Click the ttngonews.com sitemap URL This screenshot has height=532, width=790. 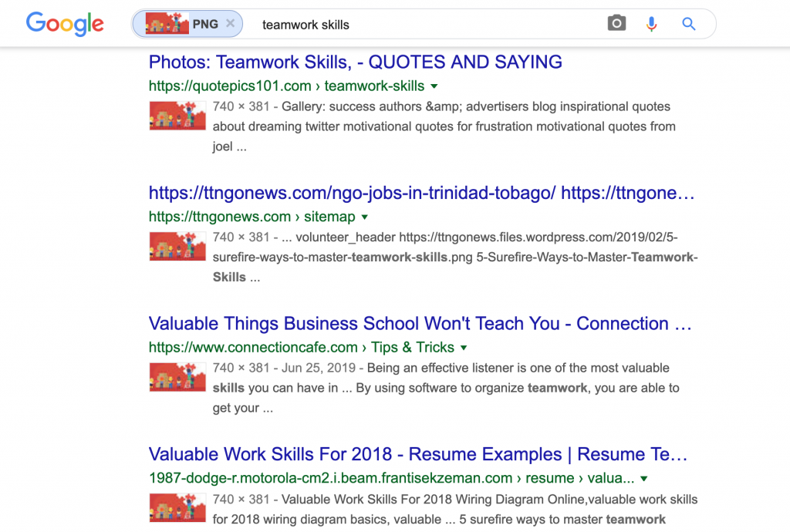[252, 217]
